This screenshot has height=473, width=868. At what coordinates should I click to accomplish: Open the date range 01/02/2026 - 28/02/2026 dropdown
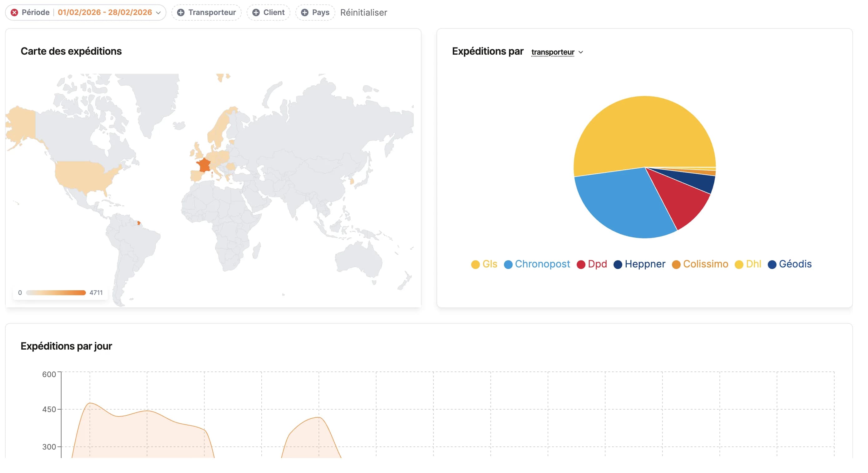(x=105, y=12)
